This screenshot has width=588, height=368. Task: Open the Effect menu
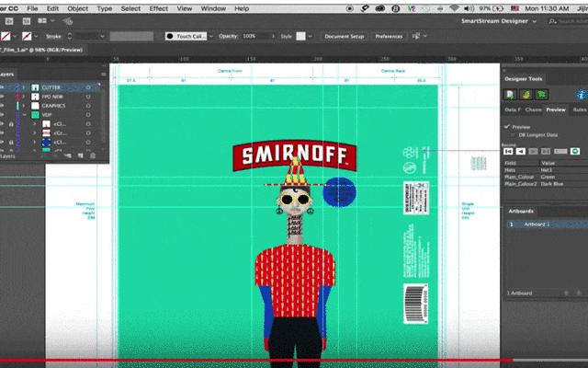[159, 7]
